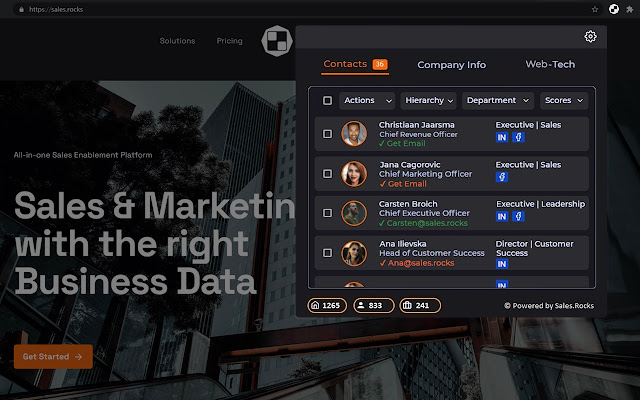The height and width of the screenshot is (400, 640).
Task: Select Carsten Broich's checkbox
Action: click(x=327, y=213)
